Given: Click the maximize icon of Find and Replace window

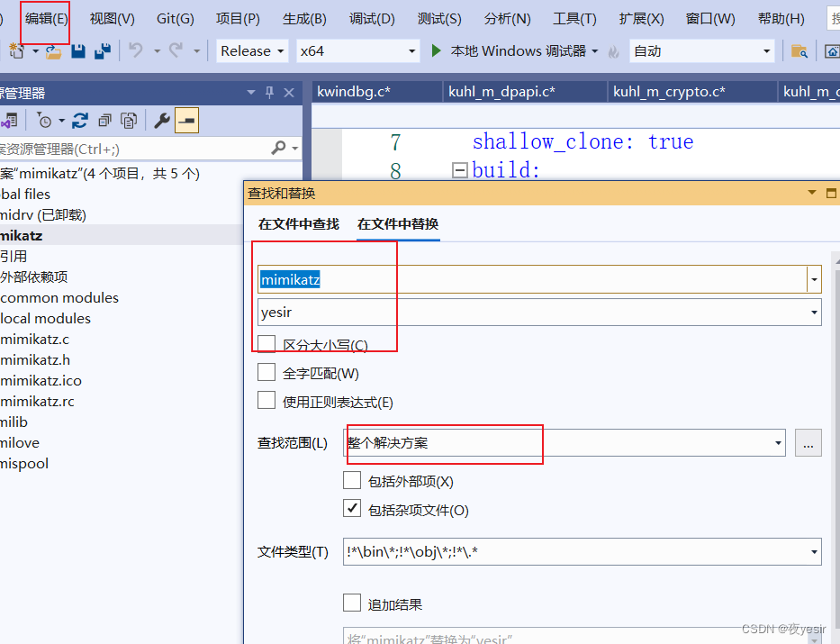Looking at the screenshot, I should (831, 193).
